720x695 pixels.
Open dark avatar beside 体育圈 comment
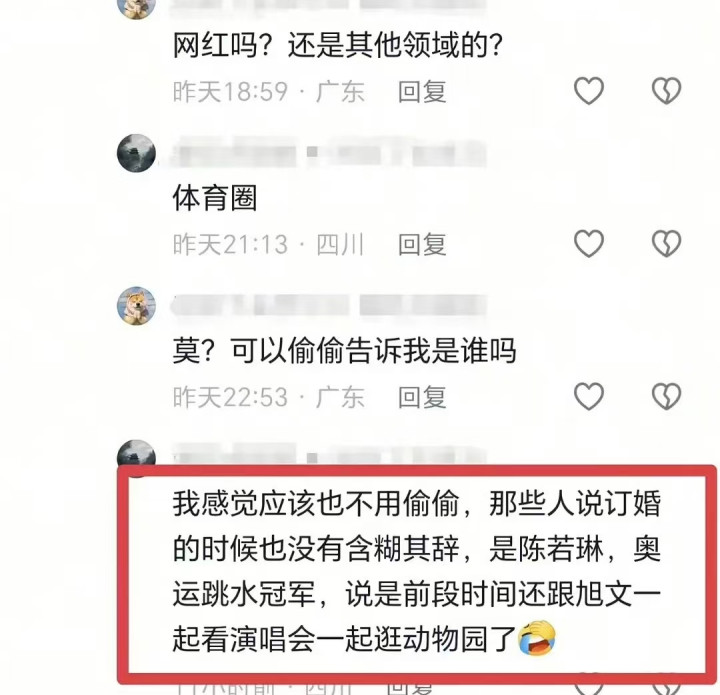(136, 153)
